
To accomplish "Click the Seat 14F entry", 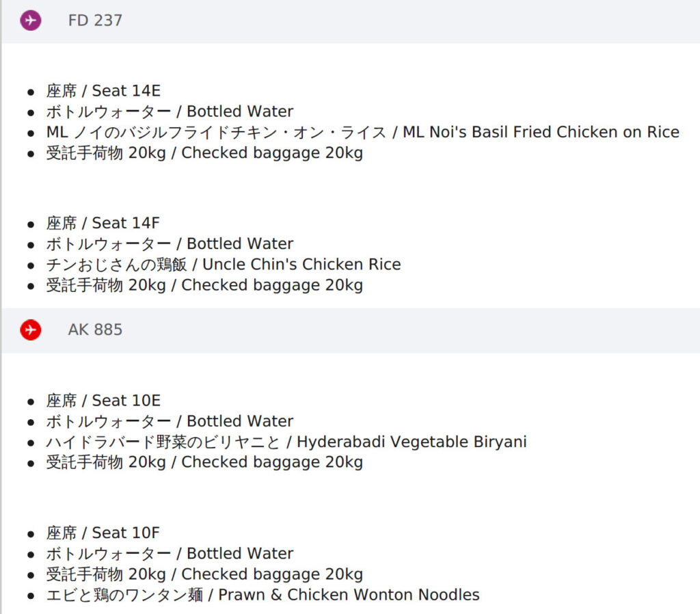I will point(103,223).
